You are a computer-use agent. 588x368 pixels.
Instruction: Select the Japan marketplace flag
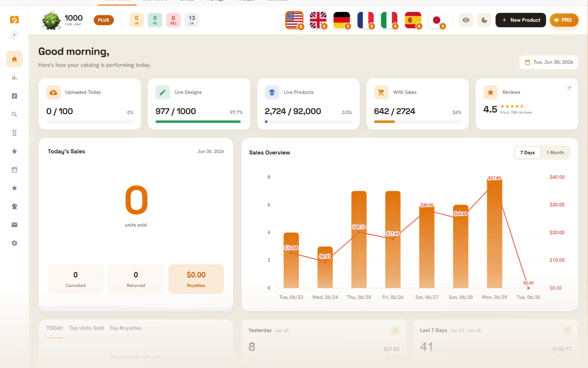(437, 20)
